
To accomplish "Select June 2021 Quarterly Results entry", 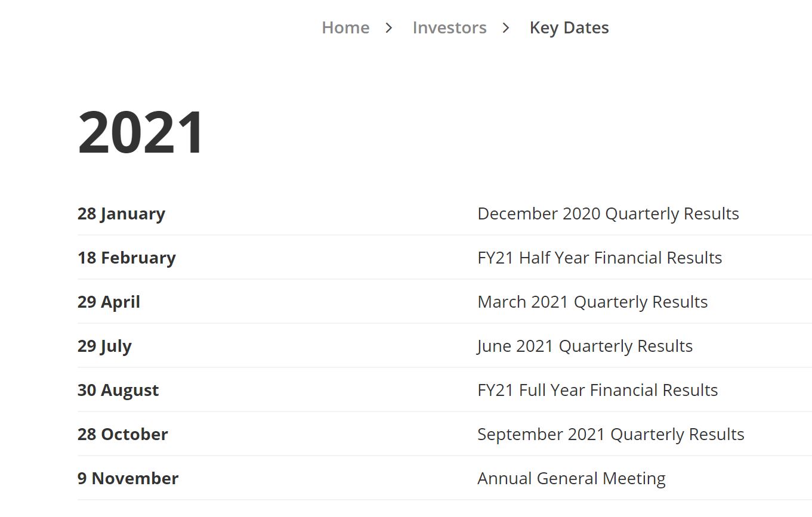I will point(585,346).
